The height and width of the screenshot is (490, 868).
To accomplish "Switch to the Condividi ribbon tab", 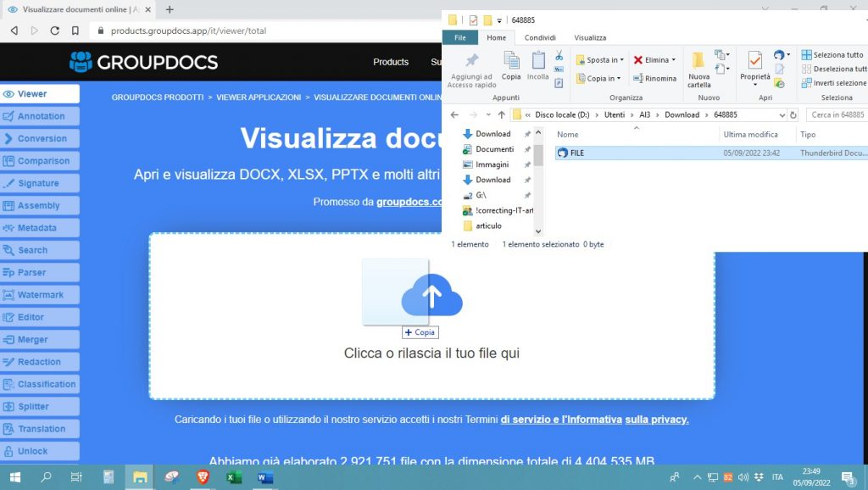I will (x=539, y=37).
